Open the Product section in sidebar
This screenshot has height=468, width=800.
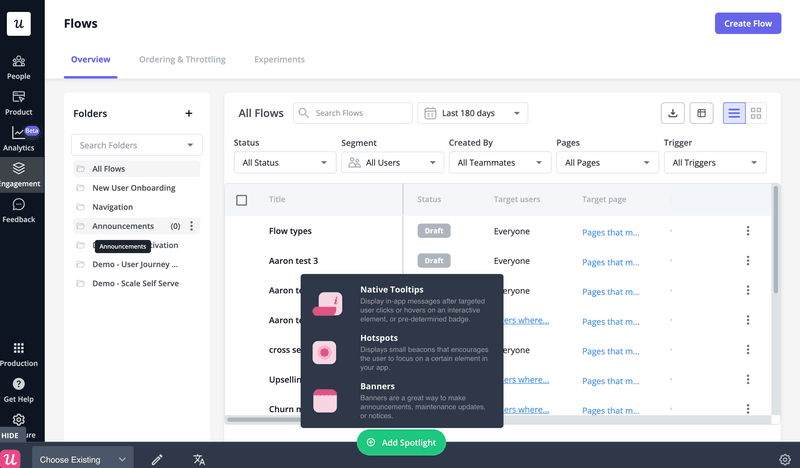[x=19, y=103]
